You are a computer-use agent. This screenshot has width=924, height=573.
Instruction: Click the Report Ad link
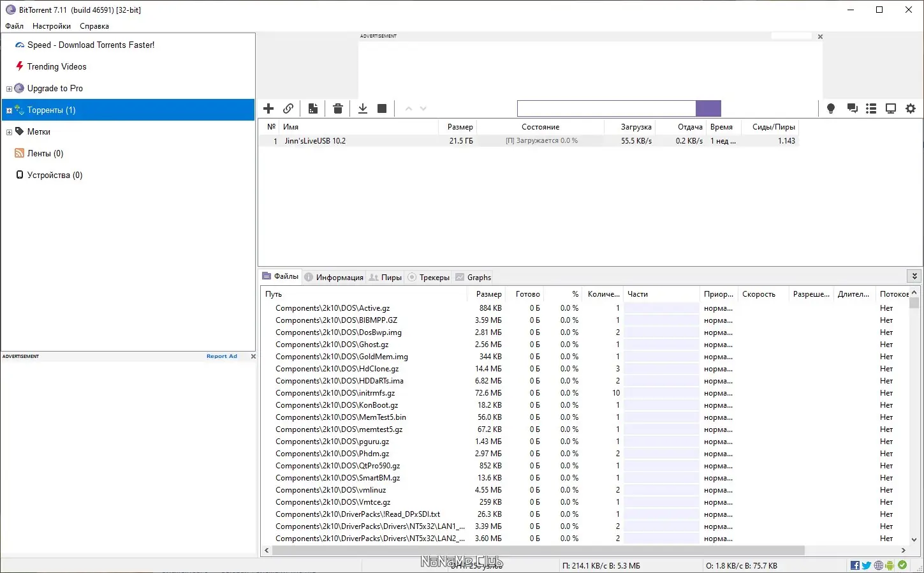[x=222, y=356]
